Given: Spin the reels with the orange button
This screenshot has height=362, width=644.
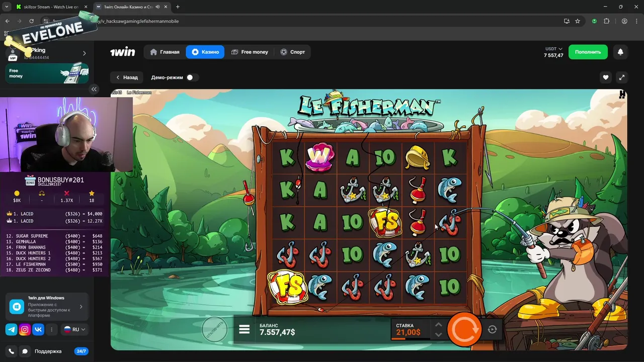Looking at the screenshot, I should coord(464,329).
